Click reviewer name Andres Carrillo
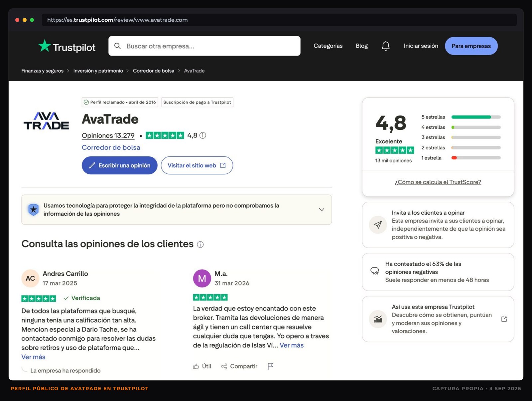This screenshot has width=532, height=401. pyautogui.click(x=65, y=274)
